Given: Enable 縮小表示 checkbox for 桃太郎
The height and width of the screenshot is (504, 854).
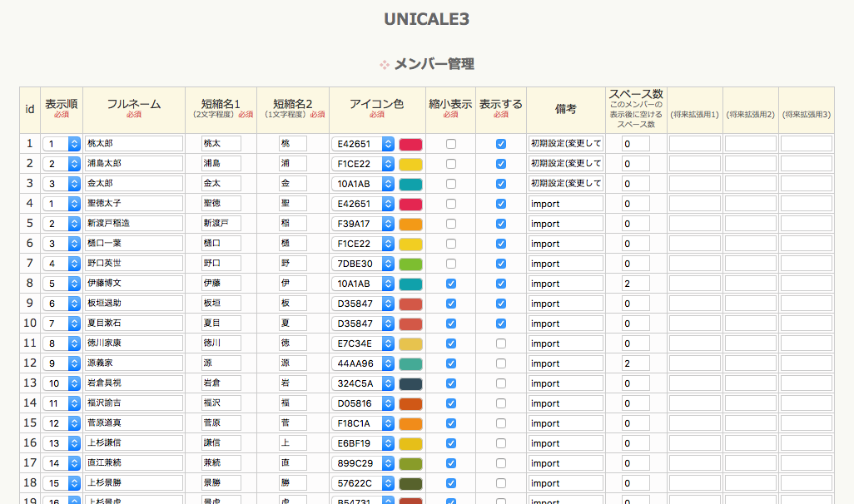Looking at the screenshot, I should [451, 144].
